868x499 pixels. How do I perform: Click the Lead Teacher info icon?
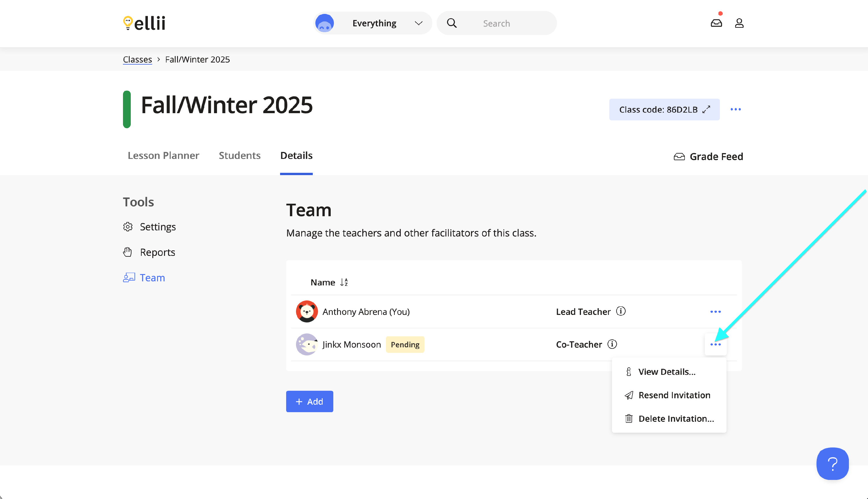(621, 311)
